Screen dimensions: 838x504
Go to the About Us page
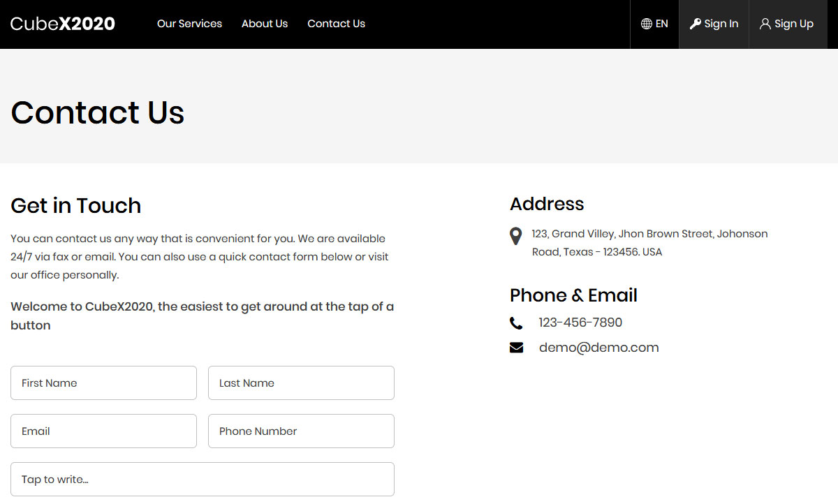[x=265, y=24]
